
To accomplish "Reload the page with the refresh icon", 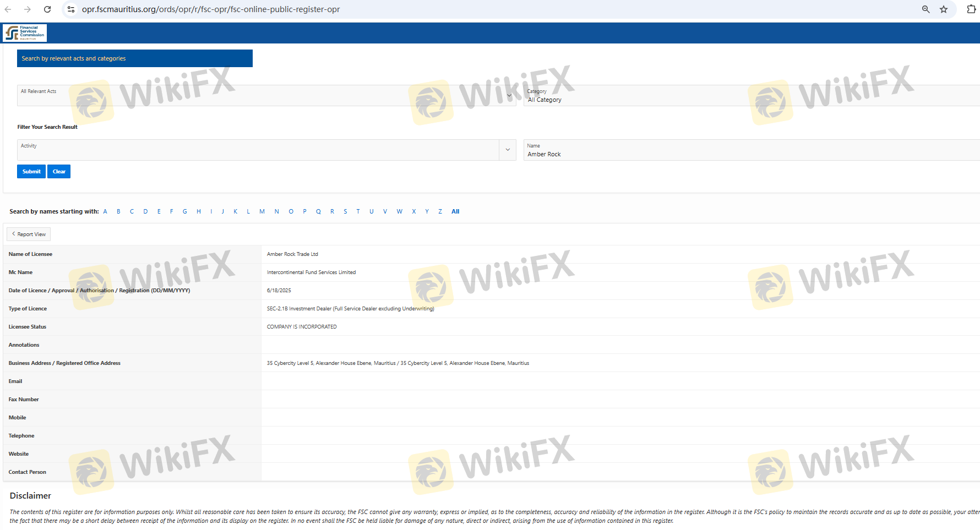I will 47,9.
